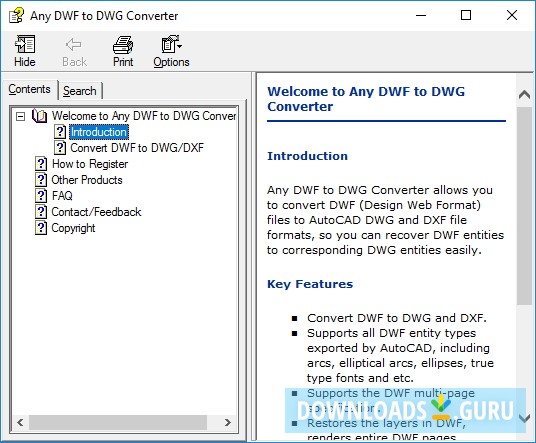The image size is (536, 443).
Task: Click the page icon beside Convert DWF to DWG/DXF
Action: (60, 148)
